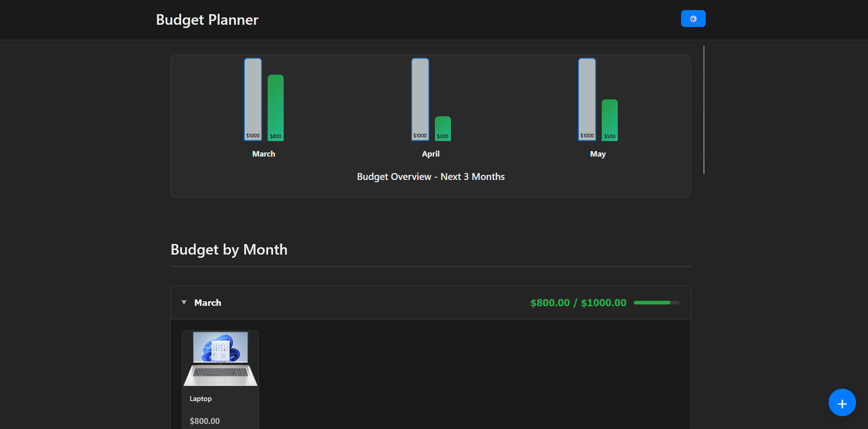Add a new item with plus button
This screenshot has width=868, height=429.
point(842,402)
